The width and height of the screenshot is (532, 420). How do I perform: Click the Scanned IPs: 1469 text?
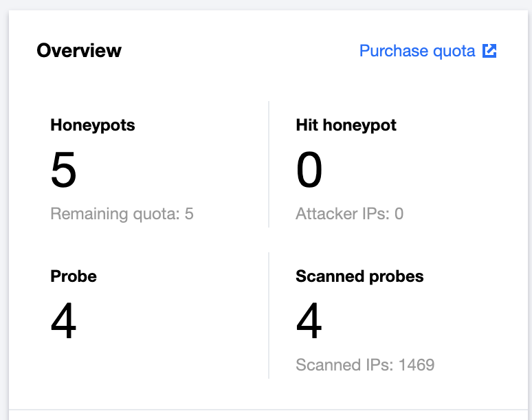click(365, 364)
